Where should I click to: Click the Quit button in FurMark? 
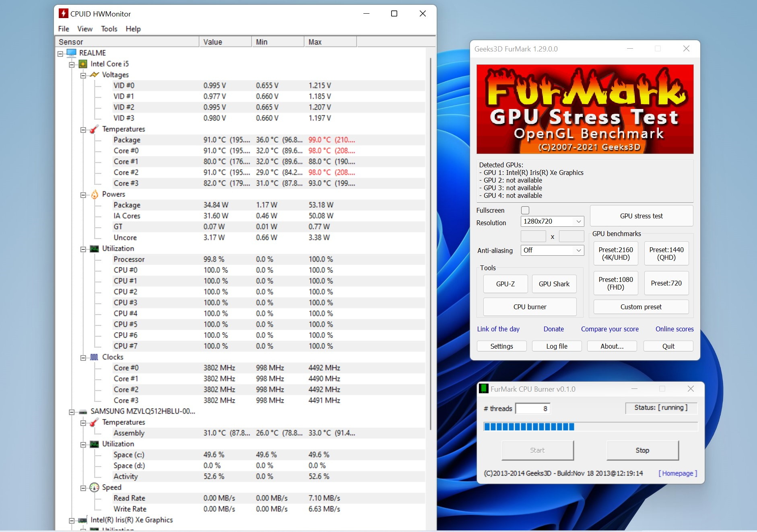tap(668, 346)
